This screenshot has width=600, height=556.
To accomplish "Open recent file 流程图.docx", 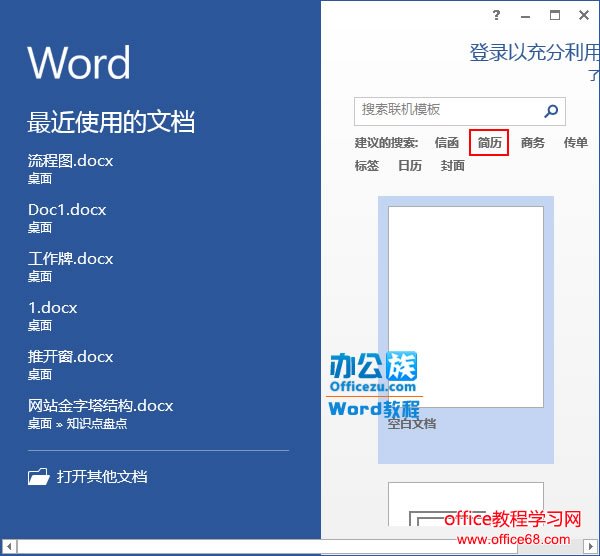I will tap(70, 160).
